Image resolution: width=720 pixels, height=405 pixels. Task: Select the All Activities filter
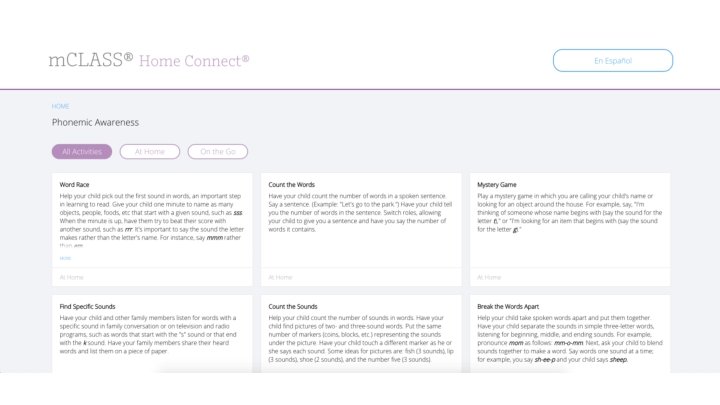point(82,152)
